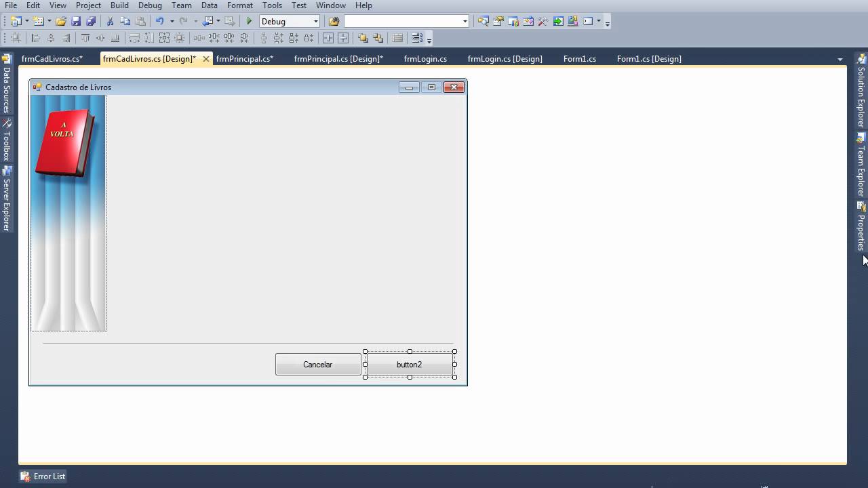Open the Server Explorer side panel
Screen dimensions: 868x488
pyautogui.click(x=7, y=199)
